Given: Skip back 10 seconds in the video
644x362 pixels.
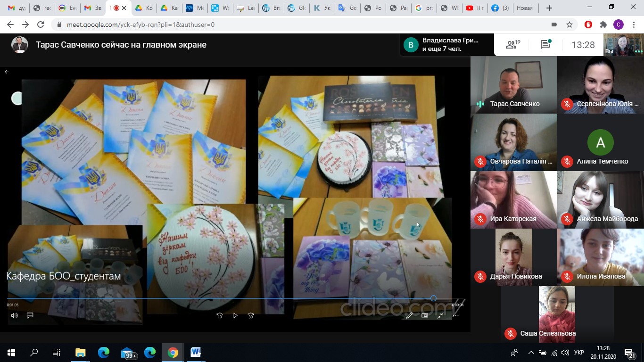Looking at the screenshot, I should click(x=220, y=315).
